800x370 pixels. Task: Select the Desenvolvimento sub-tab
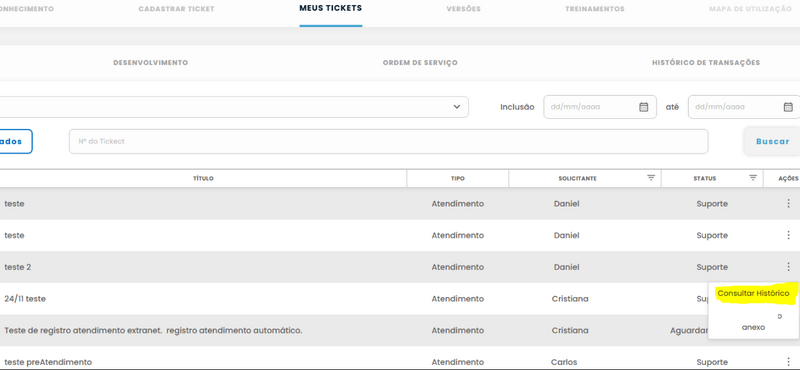click(x=151, y=63)
